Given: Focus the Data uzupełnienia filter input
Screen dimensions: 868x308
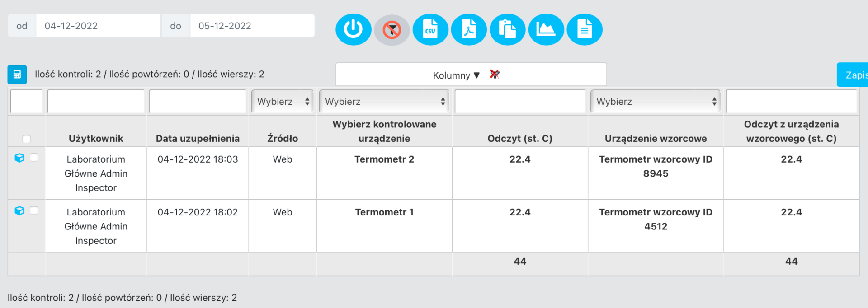Looking at the screenshot, I should point(198,102).
